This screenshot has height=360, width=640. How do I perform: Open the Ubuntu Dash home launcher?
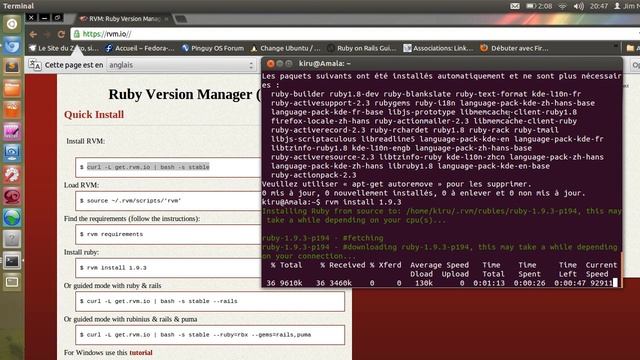tap(12, 24)
